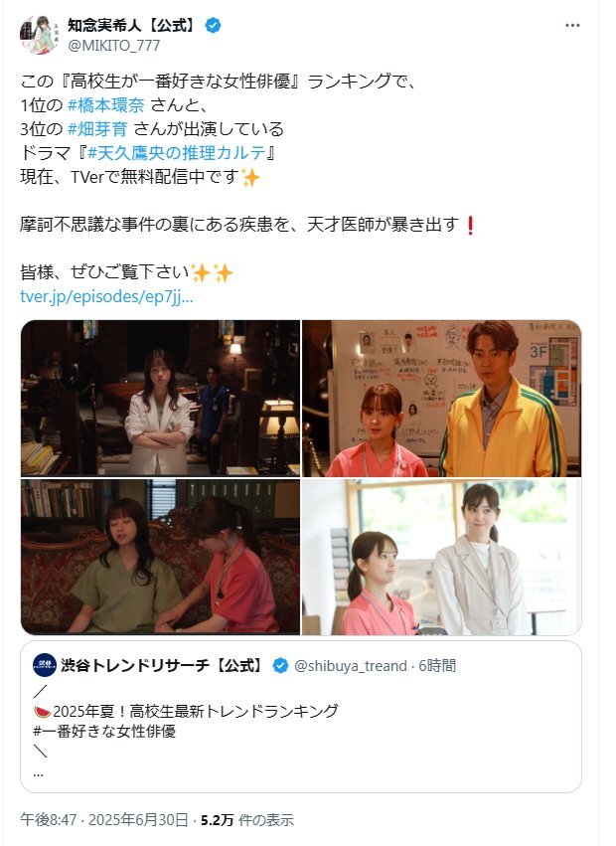Screen dimensions: 616x846
Task: Click the post timestamp 午後8:47 · 2025年6月30日
Action: pos(104,820)
